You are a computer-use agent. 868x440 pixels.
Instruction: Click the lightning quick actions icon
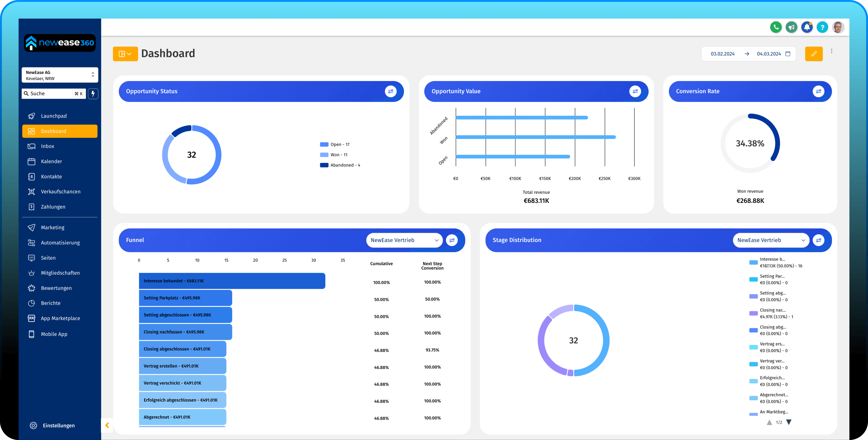93,94
